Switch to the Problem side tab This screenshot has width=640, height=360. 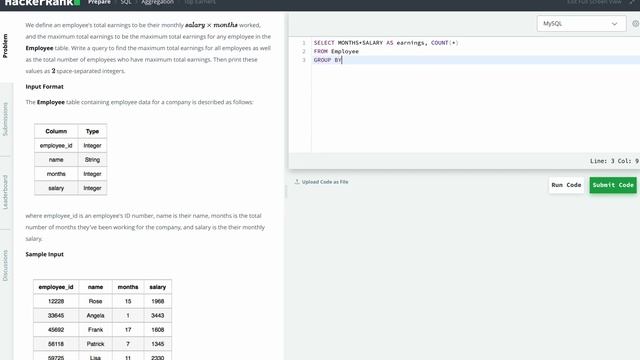point(6,46)
